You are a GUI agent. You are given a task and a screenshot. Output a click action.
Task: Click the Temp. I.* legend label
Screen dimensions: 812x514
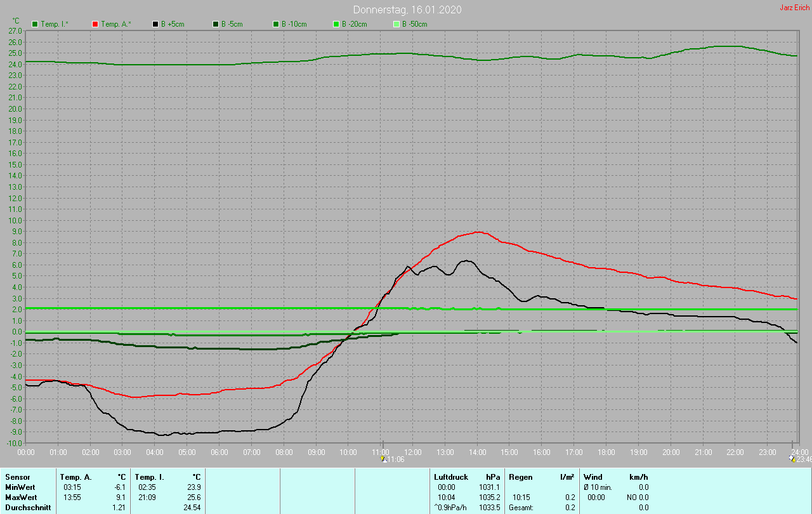coord(55,24)
